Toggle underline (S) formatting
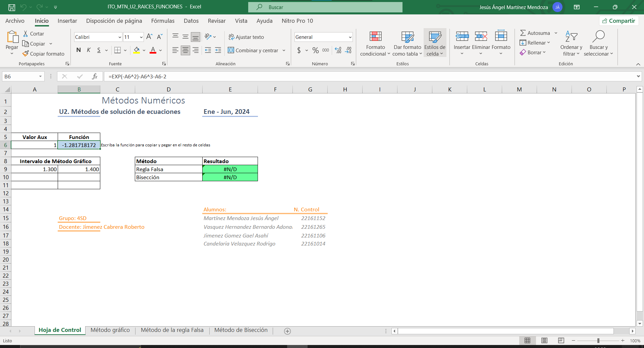Viewport: 644px width, 348px height. 99,50
